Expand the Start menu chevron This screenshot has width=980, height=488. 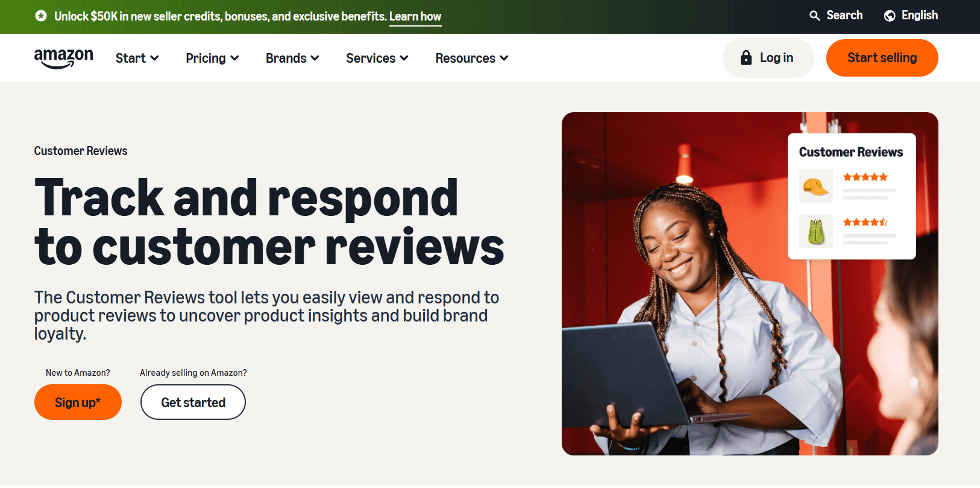[154, 58]
